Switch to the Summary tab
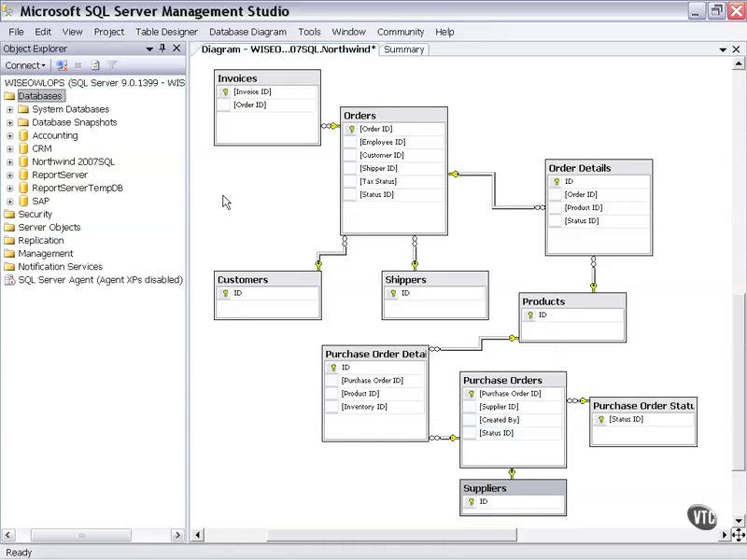 [x=404, y=49]
